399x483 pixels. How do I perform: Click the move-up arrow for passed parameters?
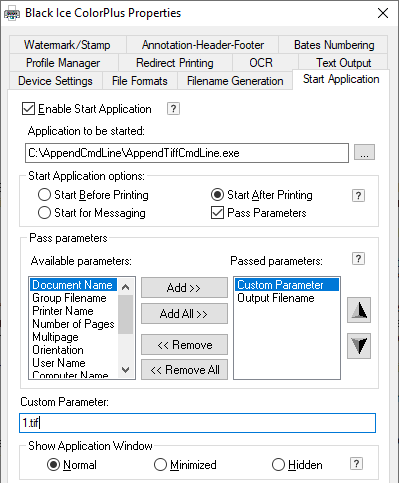point(359,310)
